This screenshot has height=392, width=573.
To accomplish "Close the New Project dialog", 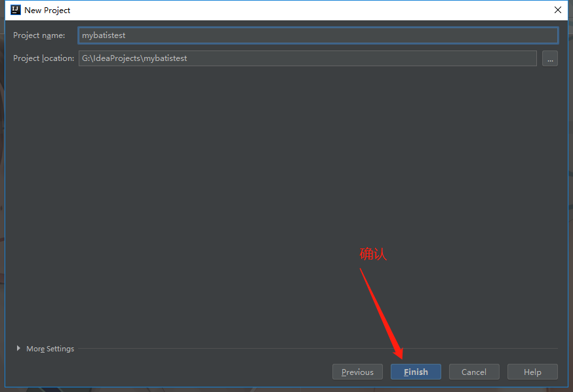I will click(558, 10).
